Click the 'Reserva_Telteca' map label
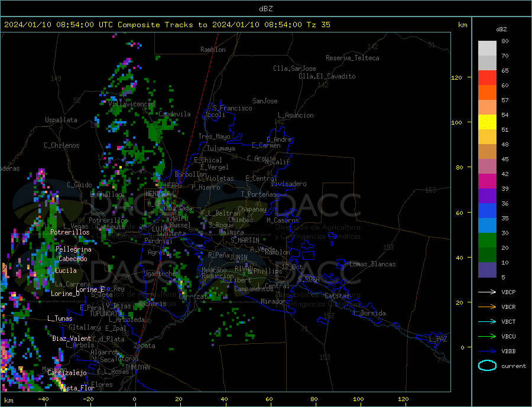 352,58
